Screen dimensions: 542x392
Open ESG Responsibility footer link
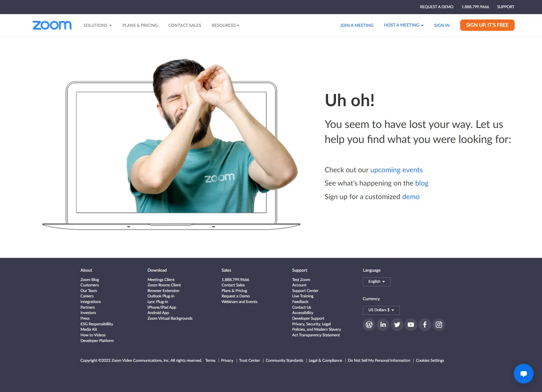coord(97,324)
